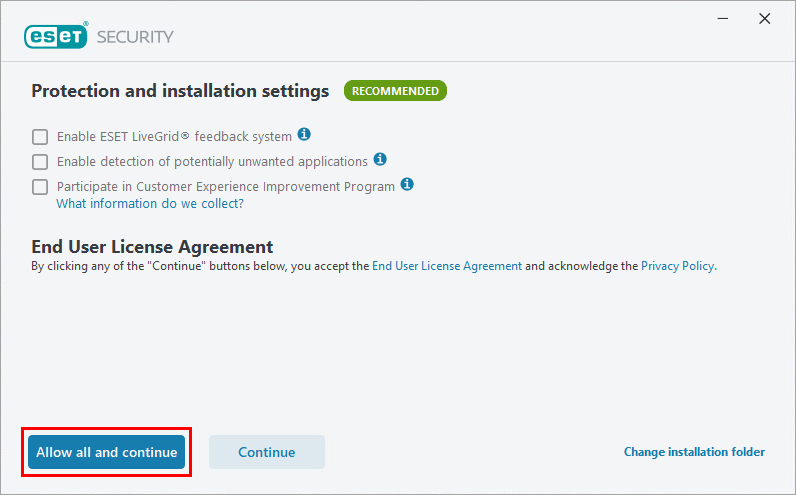Check the Customer Experience Improvement Program box
796x495 pixels.
point(40,187)
